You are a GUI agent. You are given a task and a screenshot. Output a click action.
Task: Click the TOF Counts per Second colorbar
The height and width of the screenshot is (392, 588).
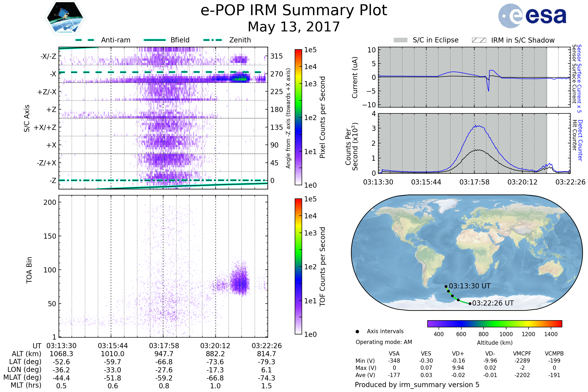coord(298,266)
